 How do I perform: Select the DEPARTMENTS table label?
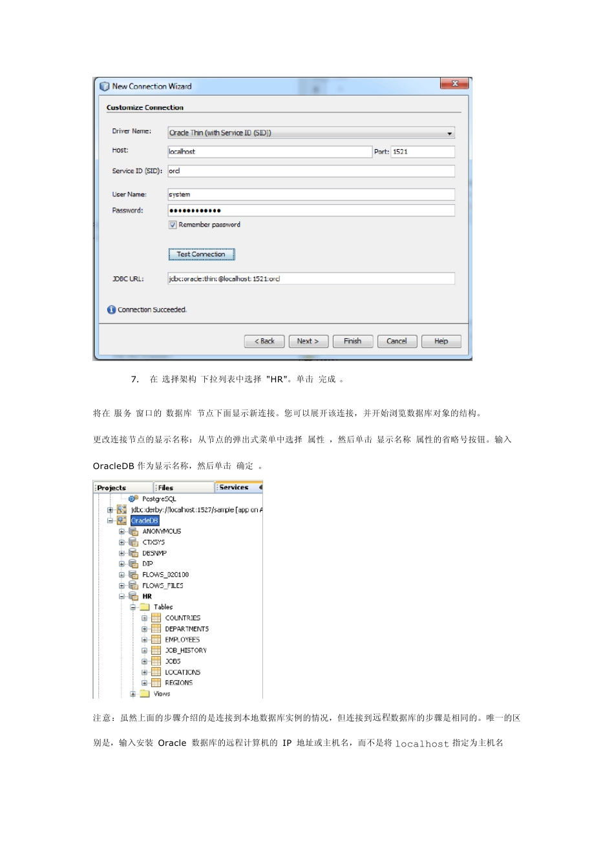pos(187,629)
